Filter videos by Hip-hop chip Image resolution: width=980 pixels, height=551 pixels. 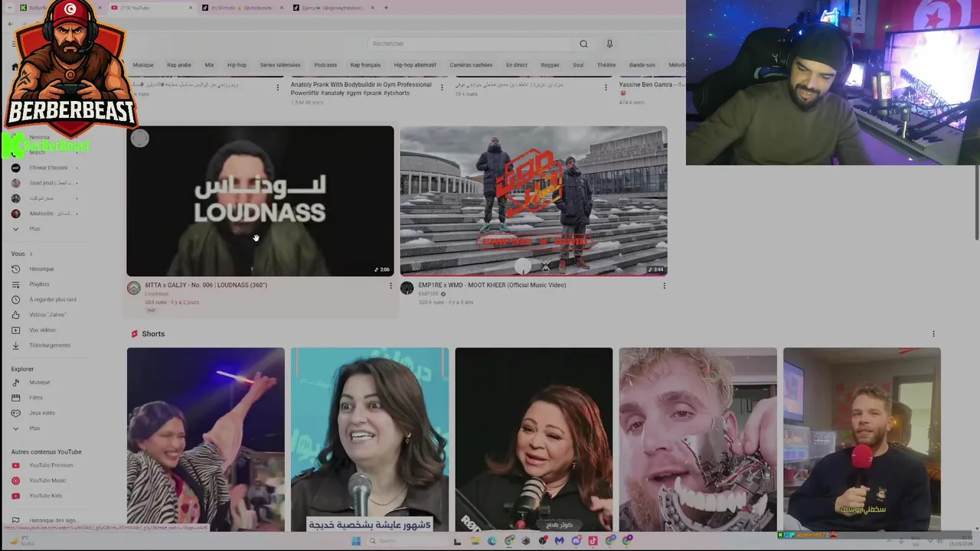[x=237, y=65]
